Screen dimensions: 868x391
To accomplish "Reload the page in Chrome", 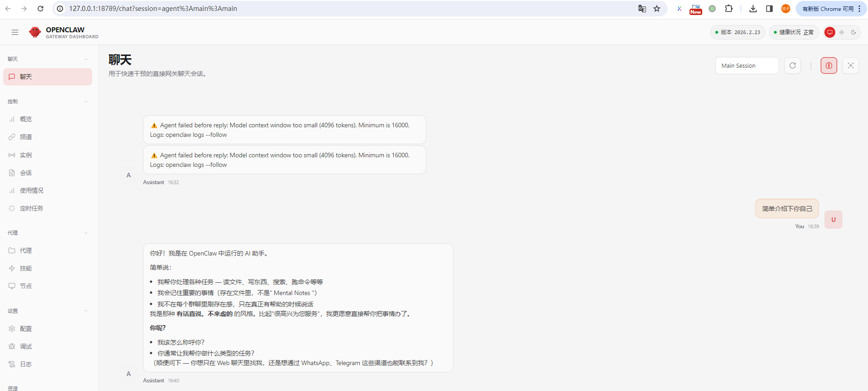I will tap(40, 9).
